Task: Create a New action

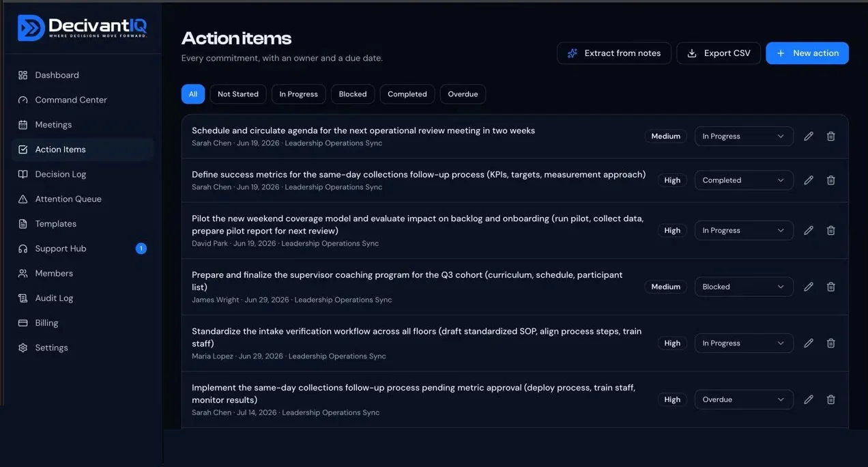Action: pos(807,53)
